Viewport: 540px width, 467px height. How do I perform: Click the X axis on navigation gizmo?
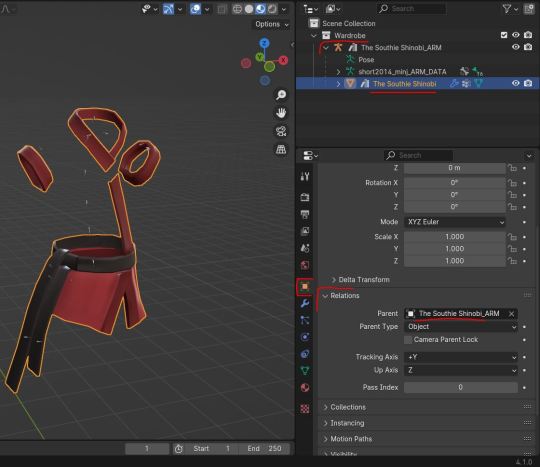pyautogui.click(x=283, y=60)
